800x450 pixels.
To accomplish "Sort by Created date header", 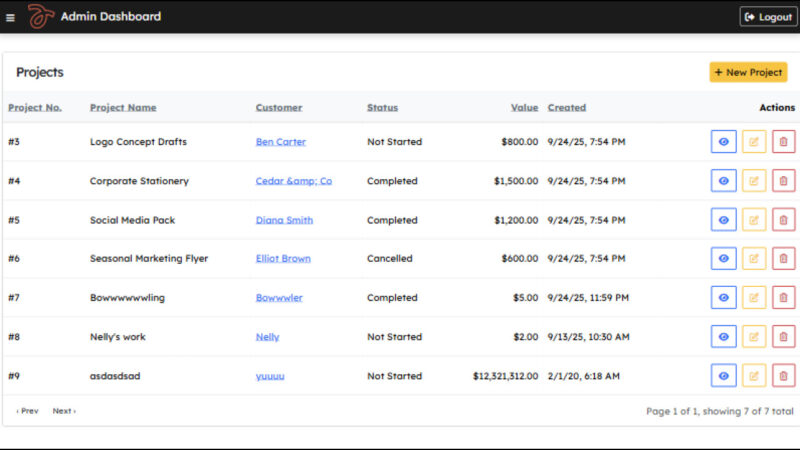I will (567, 108).
